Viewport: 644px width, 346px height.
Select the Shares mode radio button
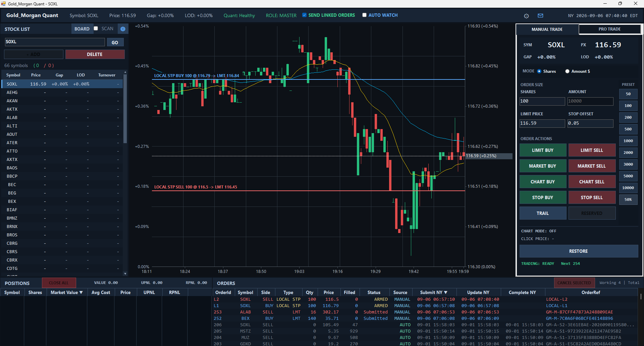(539, 71)
